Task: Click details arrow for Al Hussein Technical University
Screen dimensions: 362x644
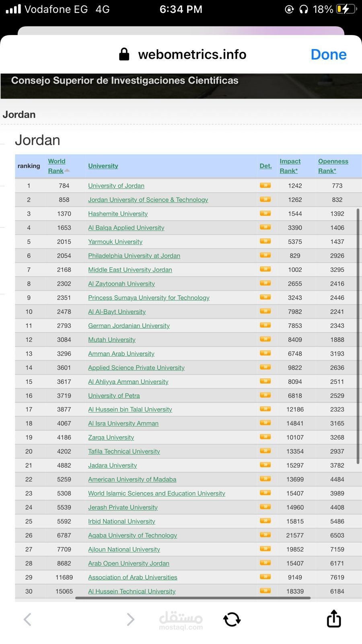Action: point(265,590)
